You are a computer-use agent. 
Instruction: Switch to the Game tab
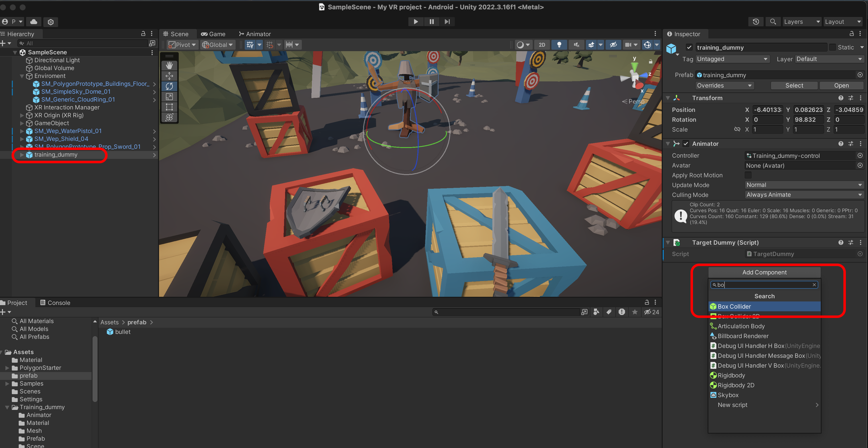213,34
